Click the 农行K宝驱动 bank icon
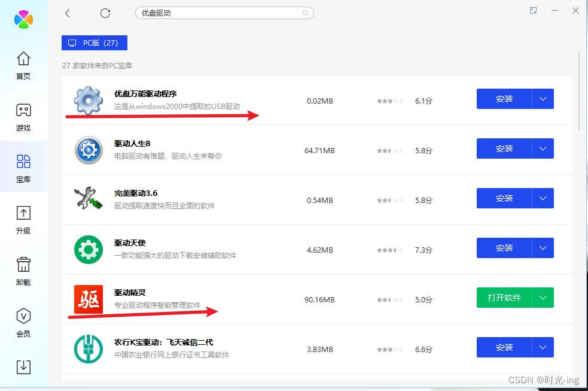The height and width of the screenshot is (391, 588). [89, 349]
